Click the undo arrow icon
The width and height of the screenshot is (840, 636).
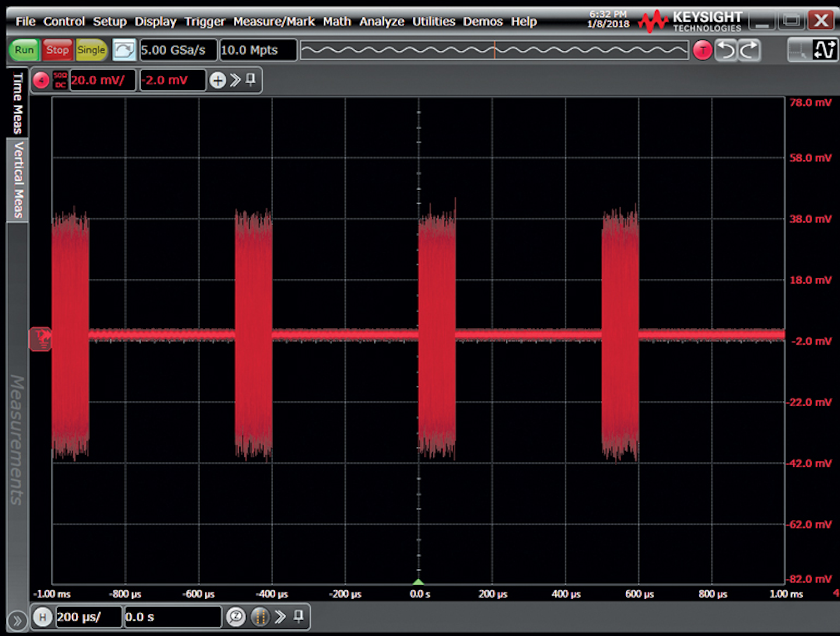tap(726, 50)
